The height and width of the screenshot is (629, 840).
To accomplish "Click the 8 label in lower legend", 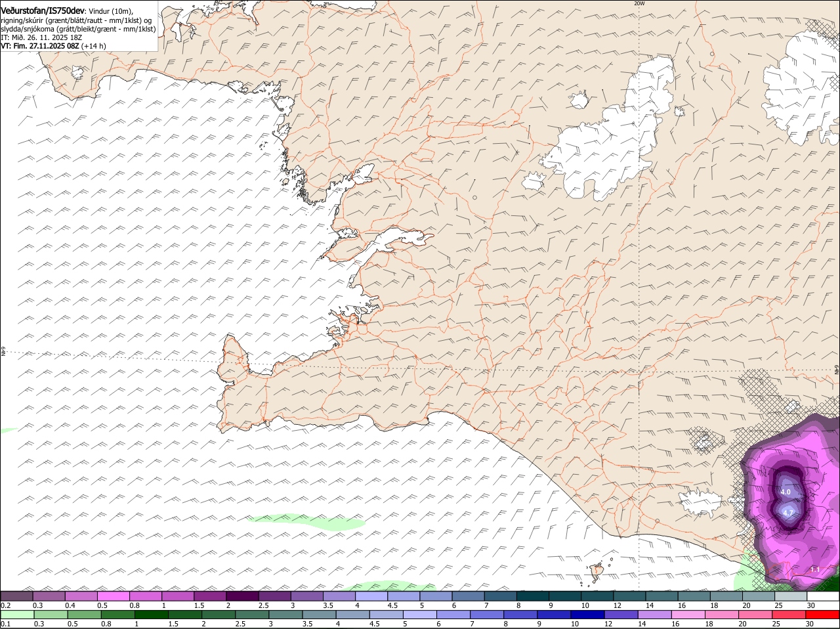I will coord(506,624).
